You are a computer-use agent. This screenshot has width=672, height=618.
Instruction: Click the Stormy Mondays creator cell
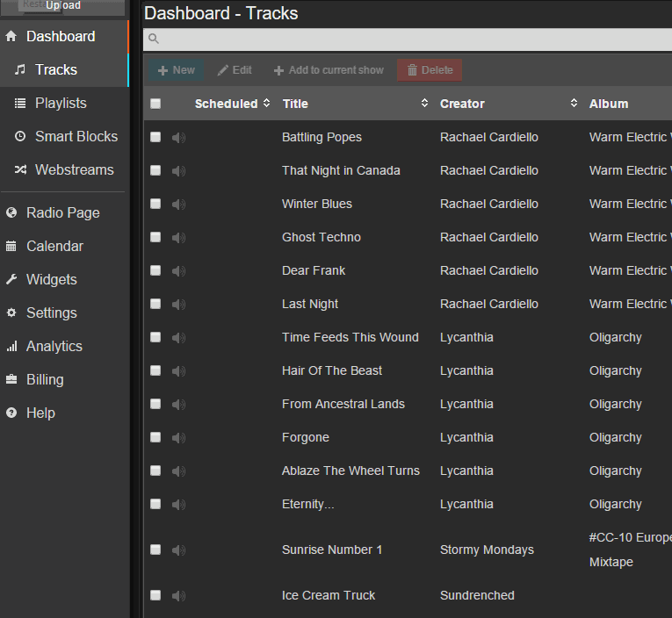coord(487,550)
